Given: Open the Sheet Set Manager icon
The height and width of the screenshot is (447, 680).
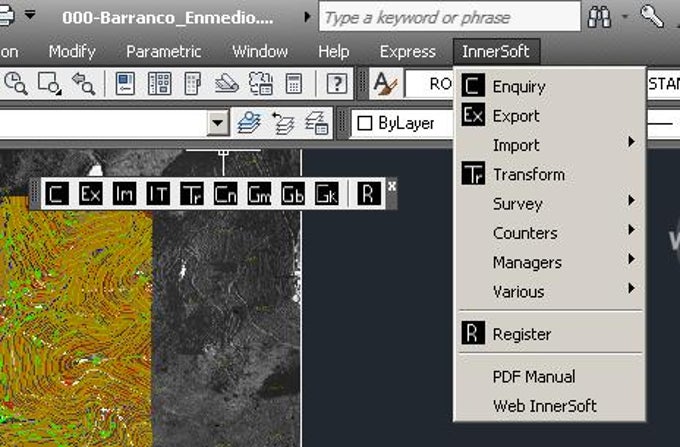Looking at the screenshot, I should [227, 83].
